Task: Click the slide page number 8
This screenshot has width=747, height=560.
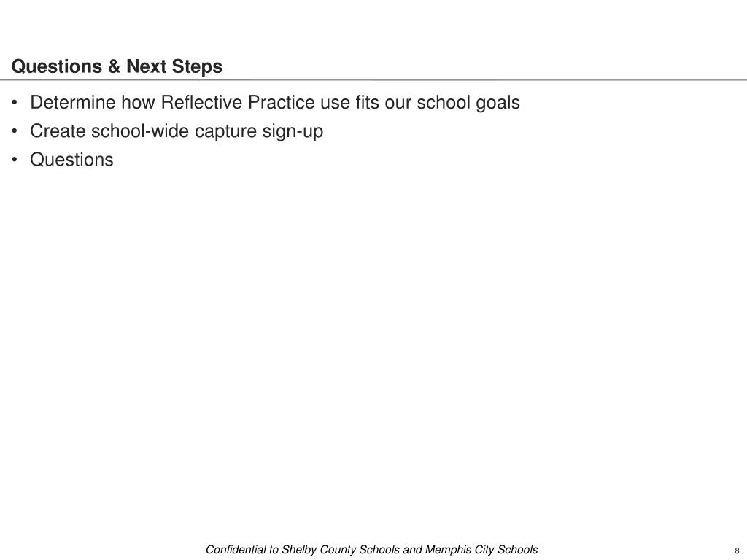Action: 737,551
